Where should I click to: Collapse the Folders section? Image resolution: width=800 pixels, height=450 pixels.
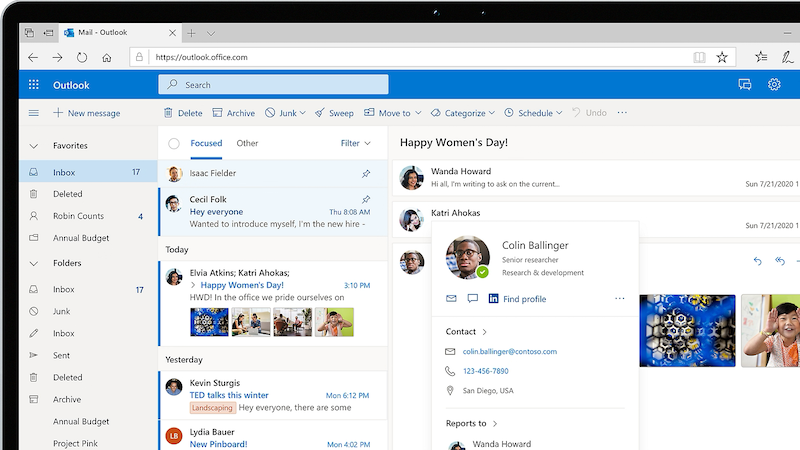pyautogui.click(x=34, y=264)
